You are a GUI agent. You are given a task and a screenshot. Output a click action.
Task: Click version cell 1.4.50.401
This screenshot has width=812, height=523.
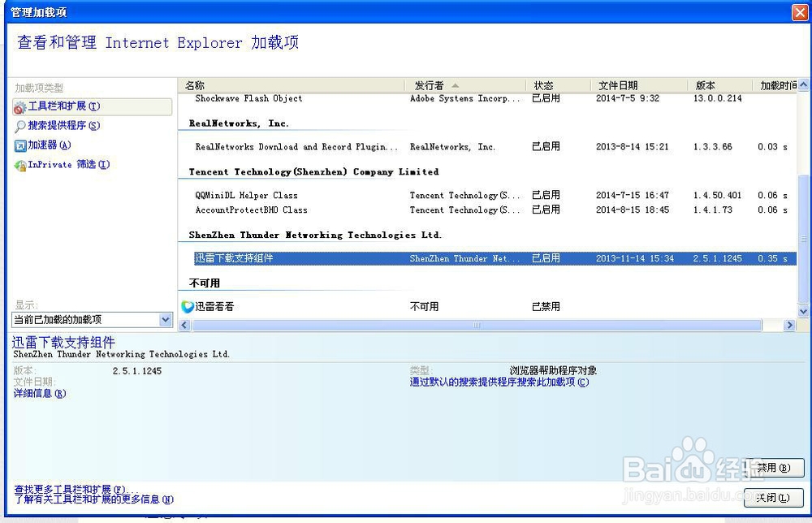(x=717, y=195)
